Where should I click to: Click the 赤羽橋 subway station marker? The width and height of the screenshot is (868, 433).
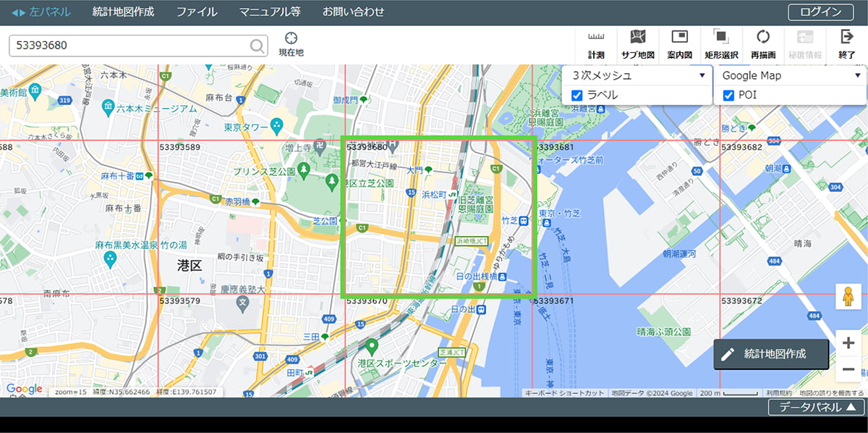(x=255, y=201)
